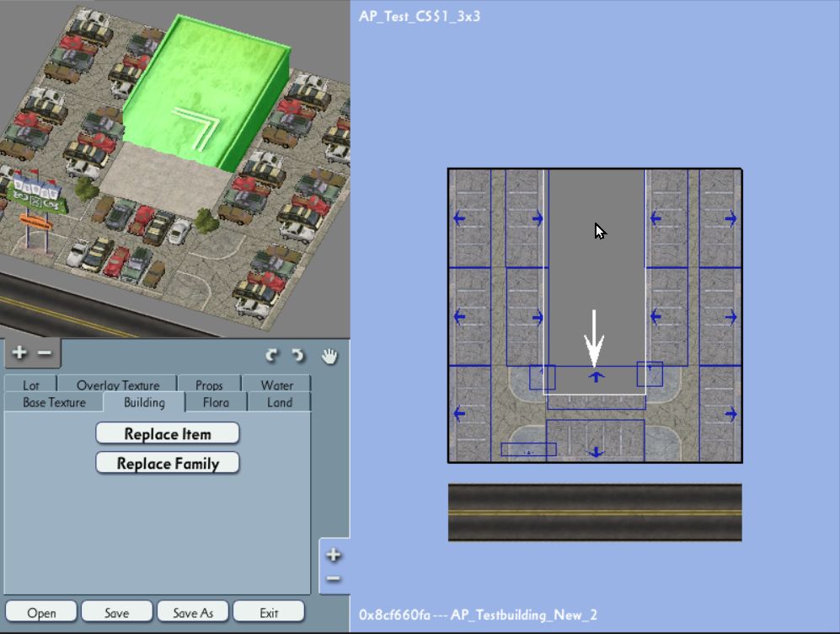Screen dimensions: 840x634
Task: Select the hand pan tool
Action: [329, 356]
